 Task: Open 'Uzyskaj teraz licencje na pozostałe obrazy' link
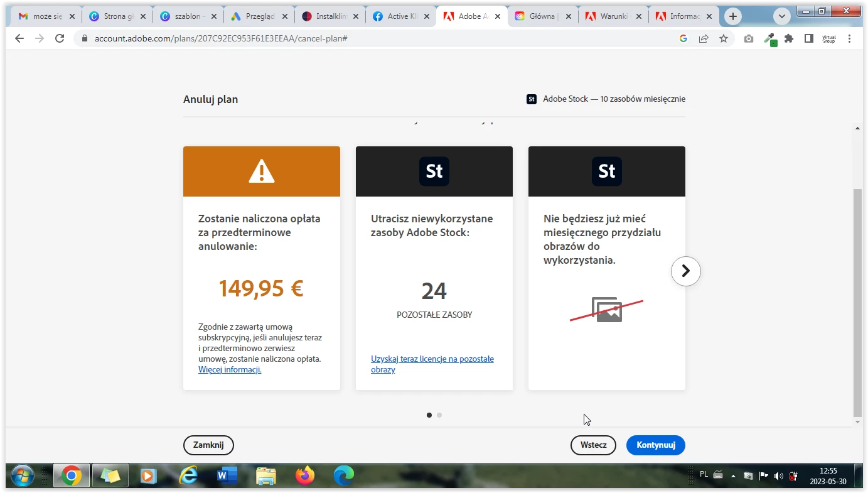click(x=432, y=364)
